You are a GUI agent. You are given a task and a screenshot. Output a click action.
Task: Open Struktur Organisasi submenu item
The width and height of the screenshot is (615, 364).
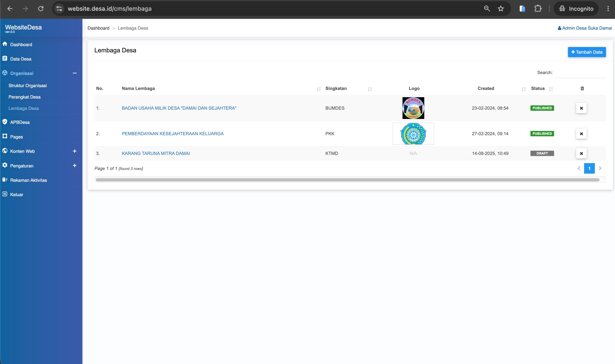coord(27,86)
